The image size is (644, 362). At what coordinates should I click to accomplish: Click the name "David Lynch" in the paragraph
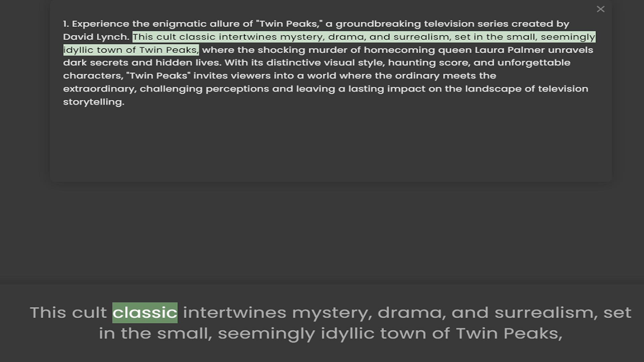96,37
